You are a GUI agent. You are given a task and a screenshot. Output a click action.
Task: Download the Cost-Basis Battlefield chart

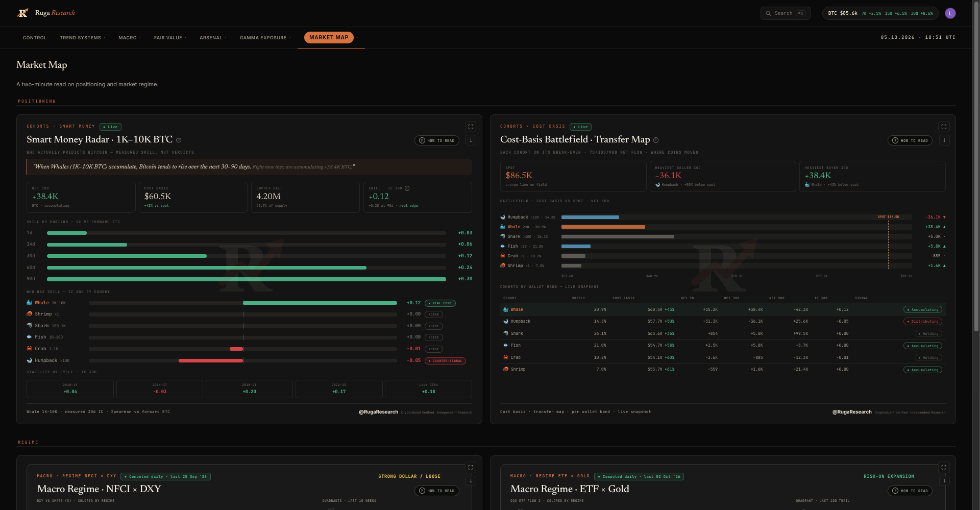[944, 140]
